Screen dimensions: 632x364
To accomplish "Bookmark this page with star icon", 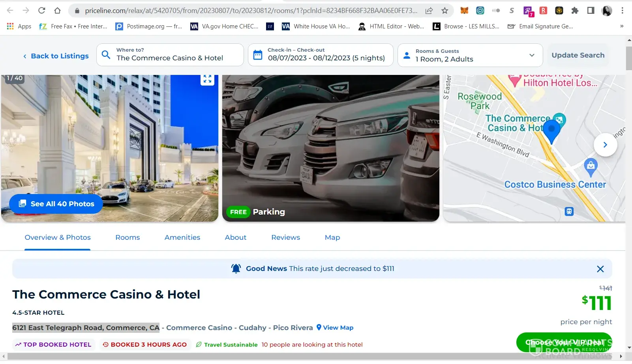I will tap(444, 11).
